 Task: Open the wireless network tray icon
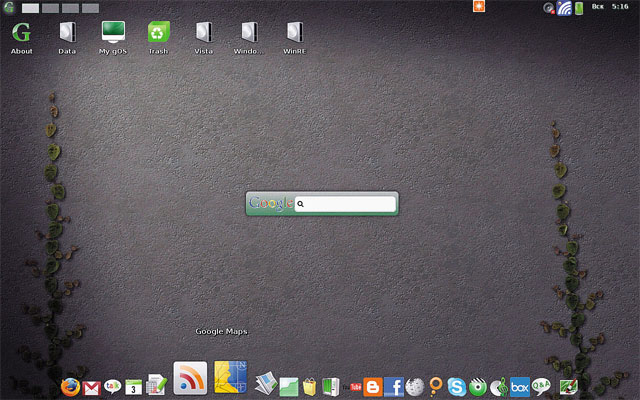tap(564, 8)
